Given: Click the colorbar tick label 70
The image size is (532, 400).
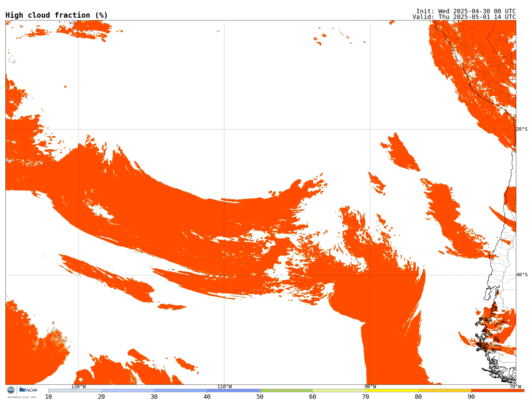Looking at the screenshot, I should coord(366,397).
